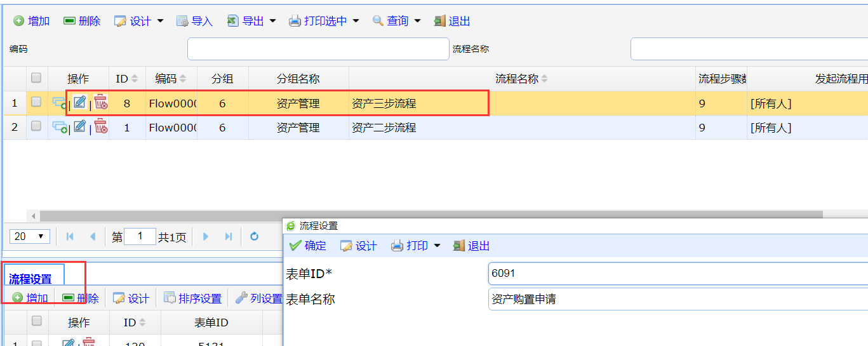Screen dimensions: 868x346
Task: Tick the checkbox for row 2 资产二步流程
Action: pyautogui.click(x=36, y=126)
